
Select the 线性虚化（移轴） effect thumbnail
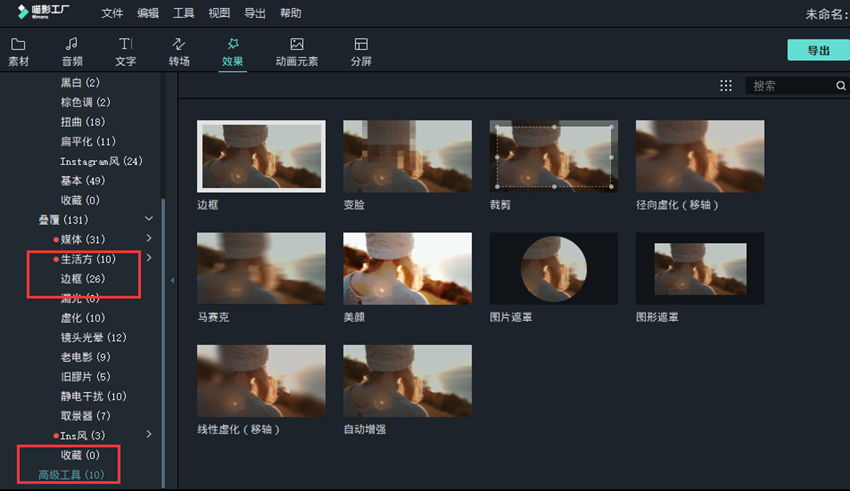point(261,381)
